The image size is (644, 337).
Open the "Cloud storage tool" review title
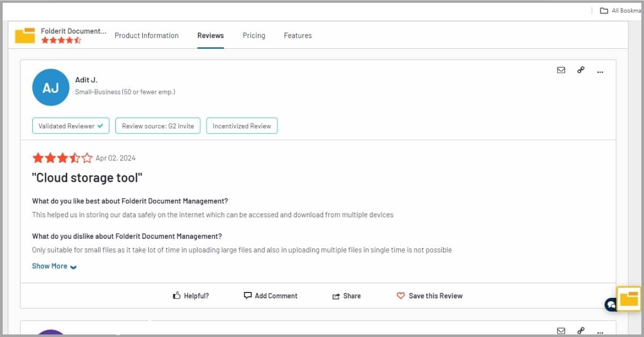pos(87,178)
